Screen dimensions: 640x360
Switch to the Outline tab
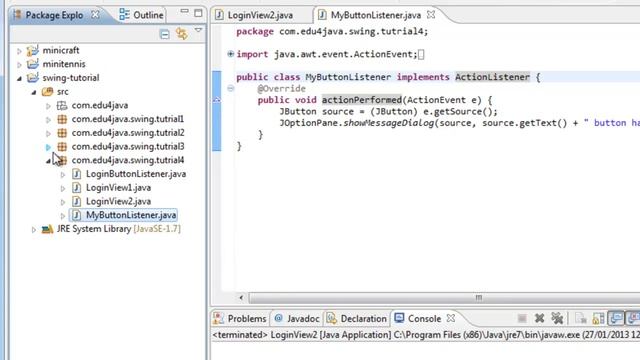tap(142, 15)
